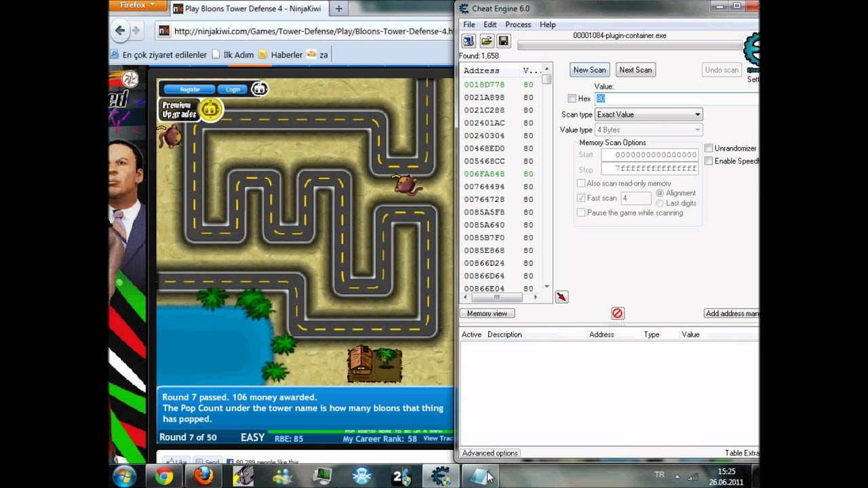Open the En çok ziyaret edilenler bookmark
868x488 pixels.
click(158, 55)
